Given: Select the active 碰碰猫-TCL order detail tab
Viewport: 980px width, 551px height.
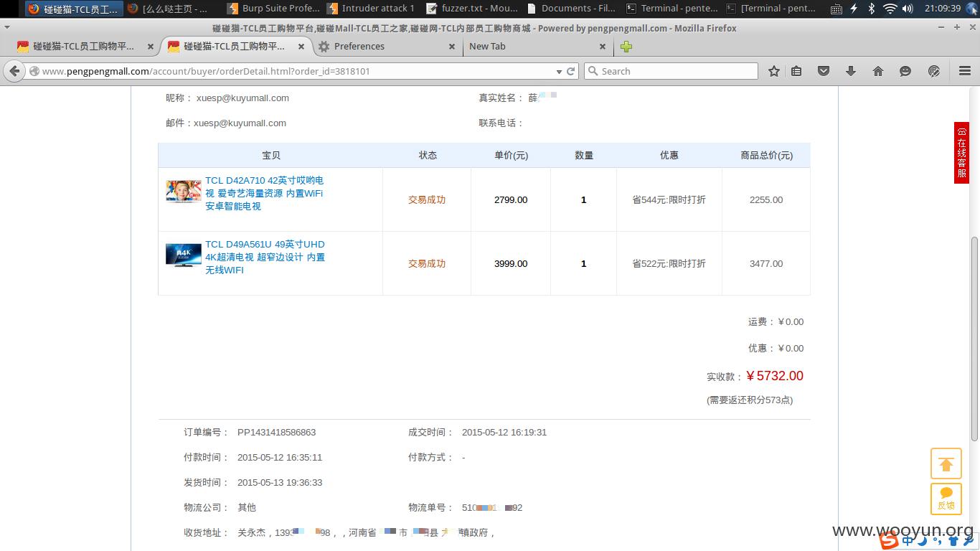Looking at the screenshot, I should (x=235, y=47).
